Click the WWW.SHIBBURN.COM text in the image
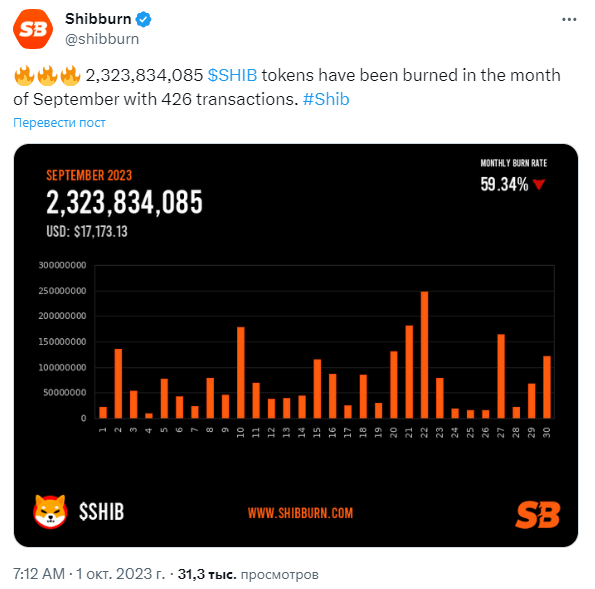595x589 pixels. point(300,513)
